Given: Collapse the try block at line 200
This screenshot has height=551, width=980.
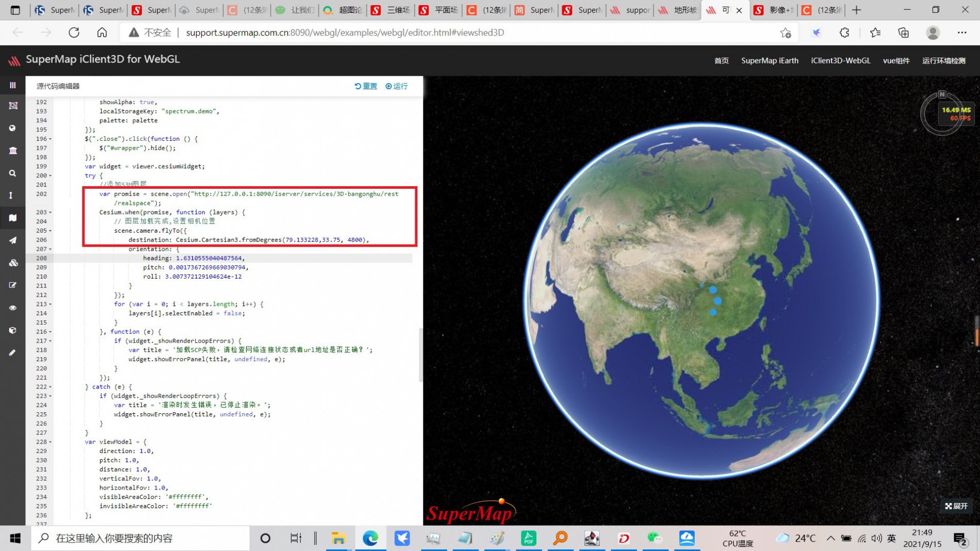Looking at the screenshot, I should click(x=50, y=175).
